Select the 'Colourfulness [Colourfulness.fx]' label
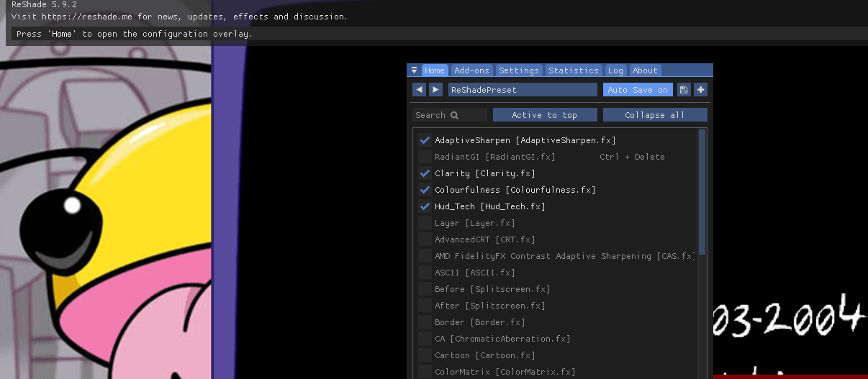This screenshot has width=868, height=379. coord(515,190)
